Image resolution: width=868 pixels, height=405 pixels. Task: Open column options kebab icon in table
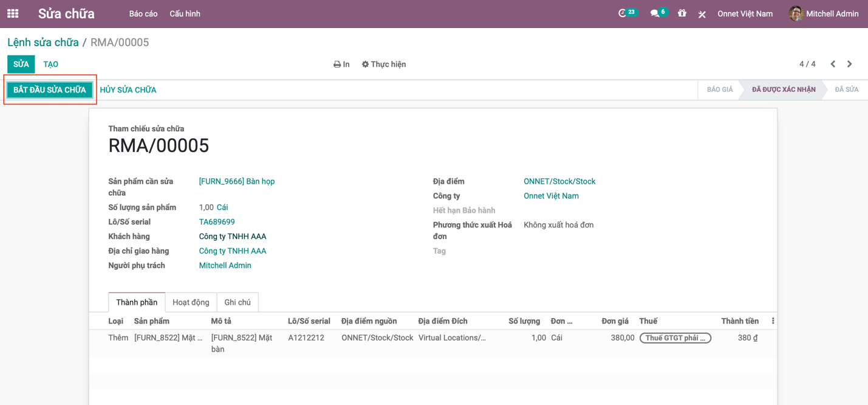[x=773, y=321]
